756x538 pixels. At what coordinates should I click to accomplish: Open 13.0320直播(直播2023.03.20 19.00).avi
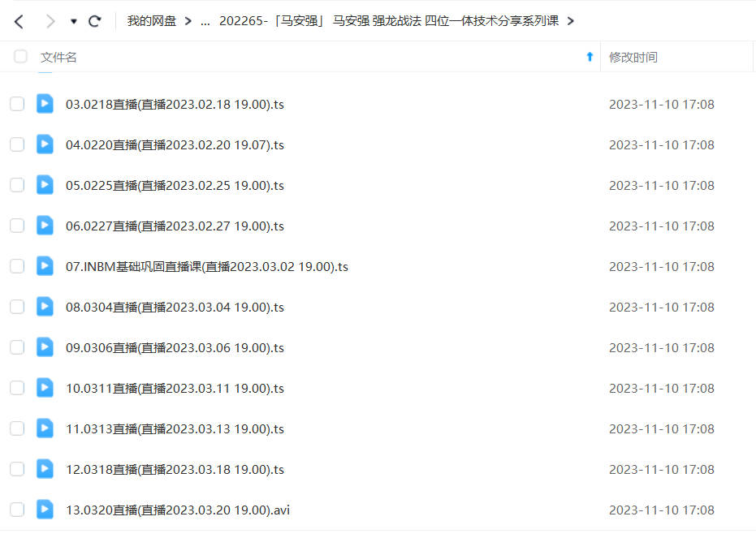coord(177,510)
